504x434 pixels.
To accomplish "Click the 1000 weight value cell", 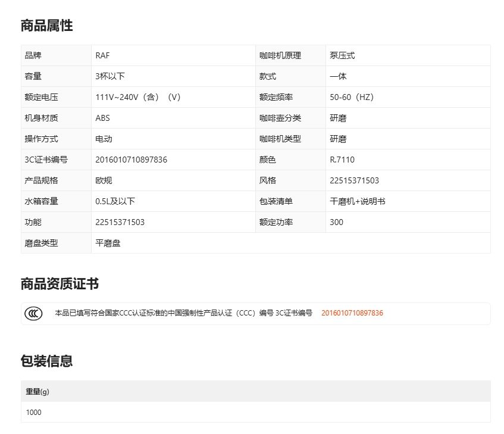I will click(x=34, y=412).
